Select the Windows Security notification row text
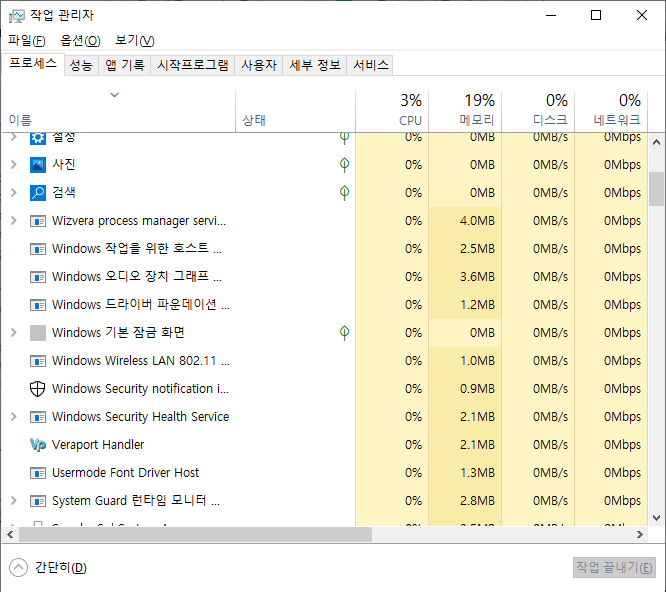This screenshot has height=592, width=666. (141, 389)
